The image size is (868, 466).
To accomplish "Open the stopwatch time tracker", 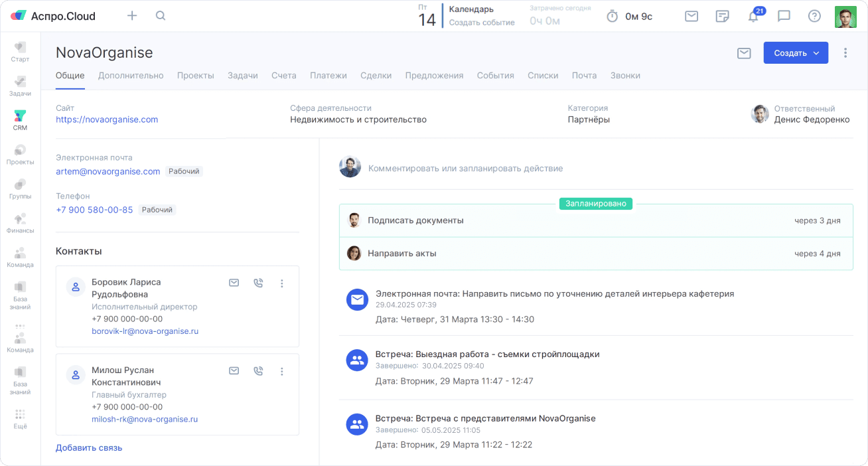I will (x=611, y=16).
